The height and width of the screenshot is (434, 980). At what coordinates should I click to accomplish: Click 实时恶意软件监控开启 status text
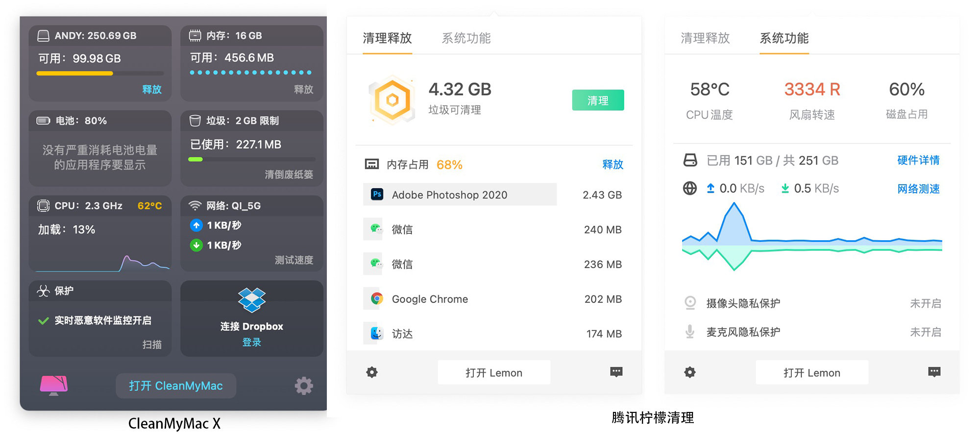pos(103,320)
